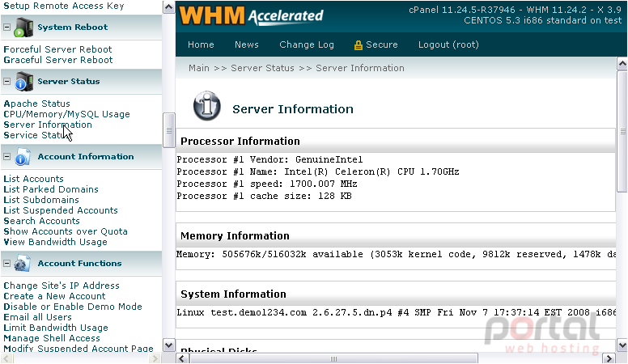Image resolution: width=628 pixels, height=364 pixels.
Task: Open List Accounts
Action: pos(34,179)
